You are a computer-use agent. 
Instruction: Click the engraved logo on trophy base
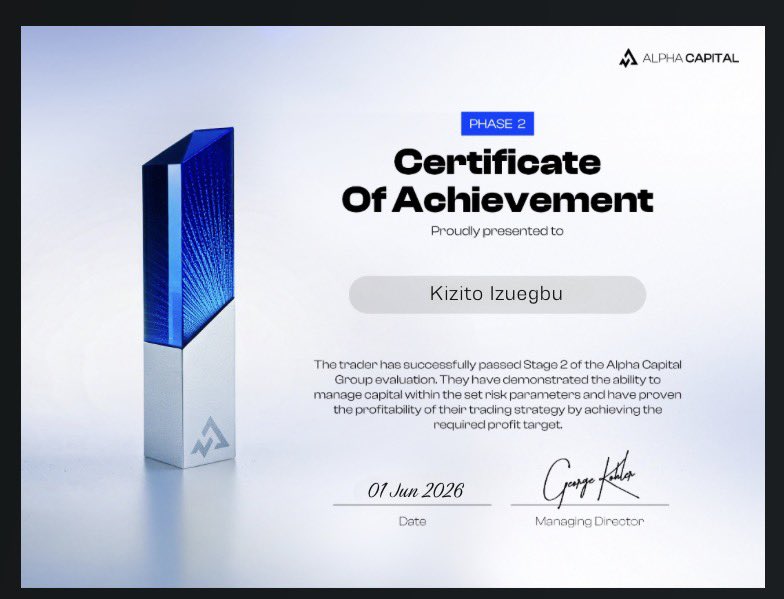[x=210, y=436]
